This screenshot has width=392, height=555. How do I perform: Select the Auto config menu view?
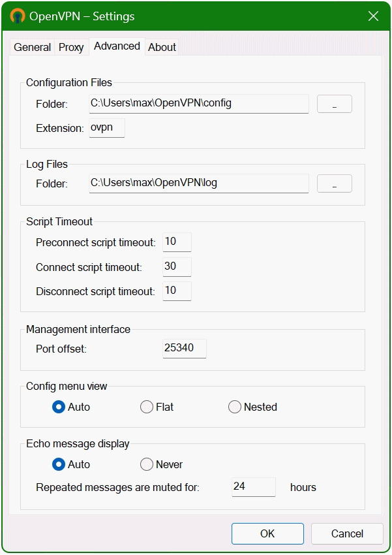(57, 406)
